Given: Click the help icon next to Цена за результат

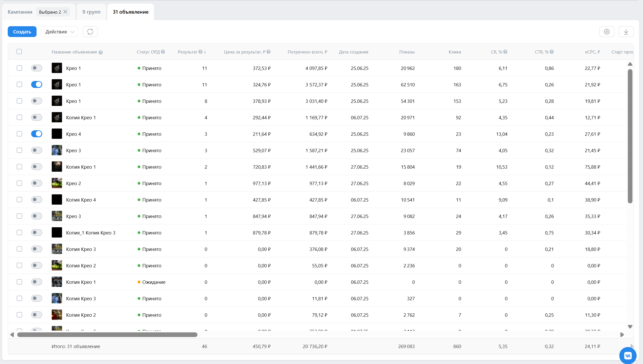Looking at the screenshot, I should coord(268,52).
